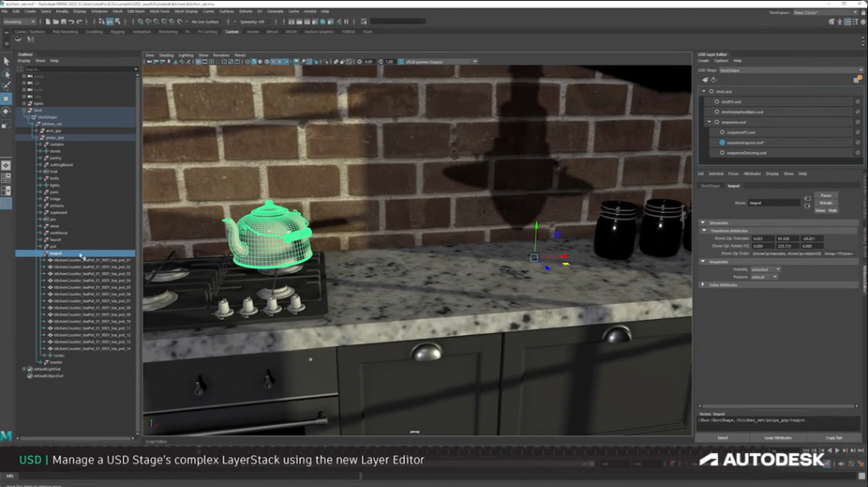Open the Attributes menu in Attribute Editor
Viewport: 868px width, 487px height.
coord(752,174)
